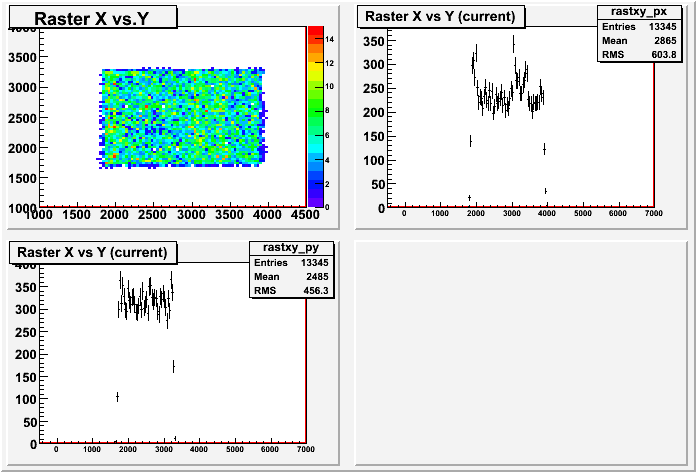Click the 'Raster X vs.Y' title box

point(93,19)
